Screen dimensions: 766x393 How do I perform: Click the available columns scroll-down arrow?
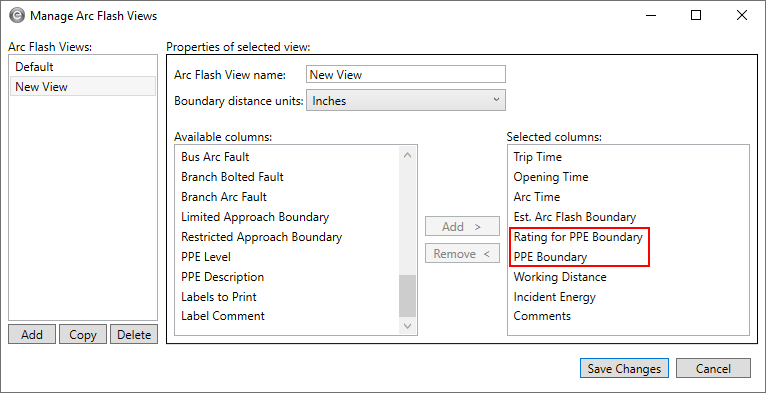pyautogui.click(x=408, y=326)
